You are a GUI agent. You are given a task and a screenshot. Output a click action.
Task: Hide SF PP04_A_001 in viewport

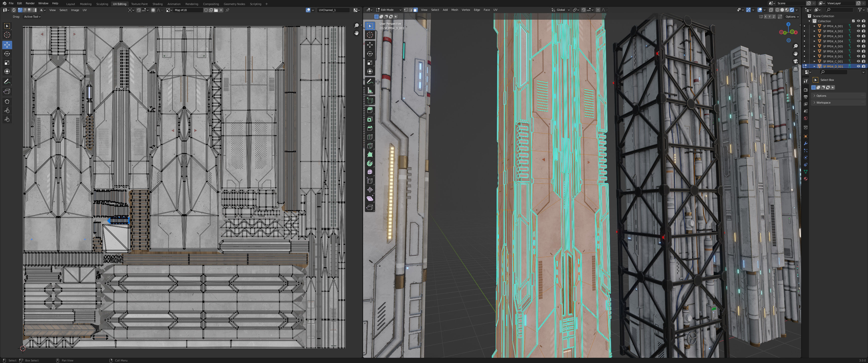858,26
